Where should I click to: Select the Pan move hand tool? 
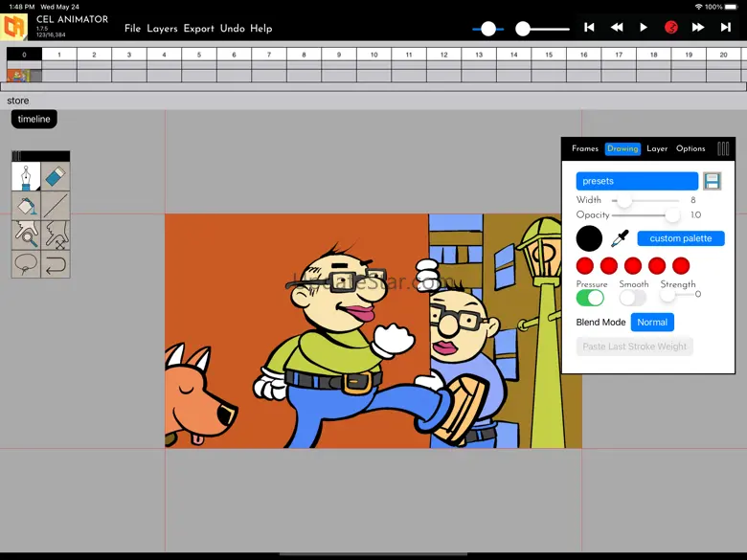[x=56, y=235]
